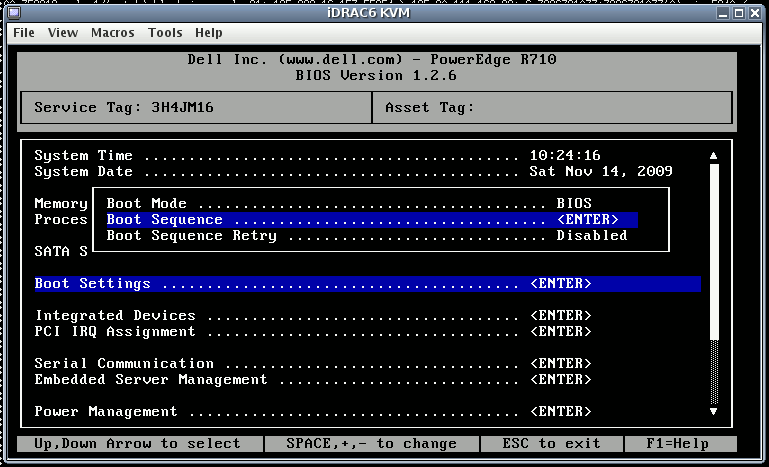Select Embedded Server Management entry
This screenshot has height=467, width=769.
[x=313, y=380]
